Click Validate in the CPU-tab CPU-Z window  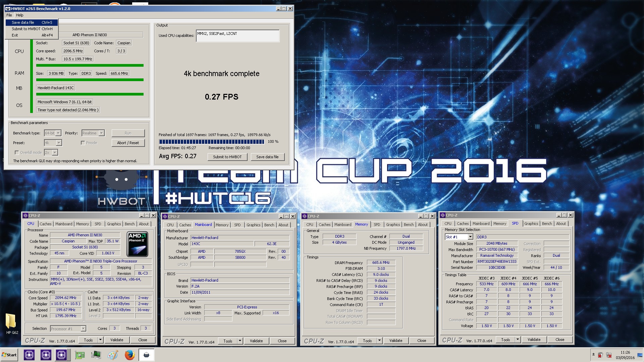pos(117,340)
